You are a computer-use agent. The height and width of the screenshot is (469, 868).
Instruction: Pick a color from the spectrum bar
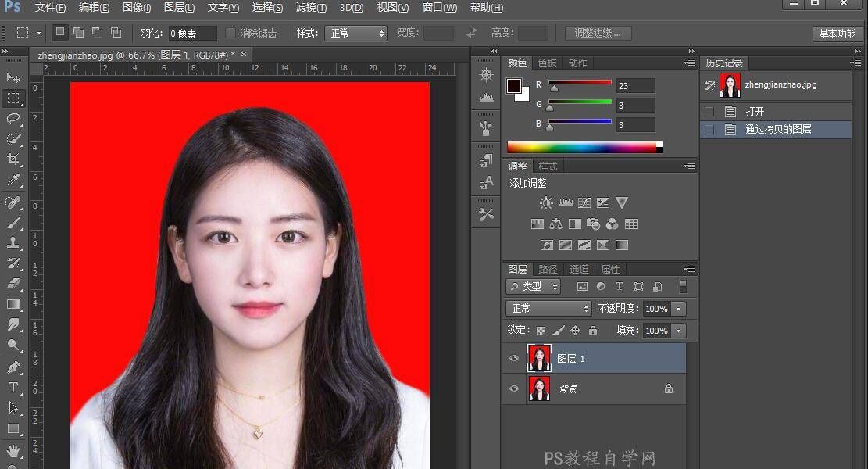(582, 146)
